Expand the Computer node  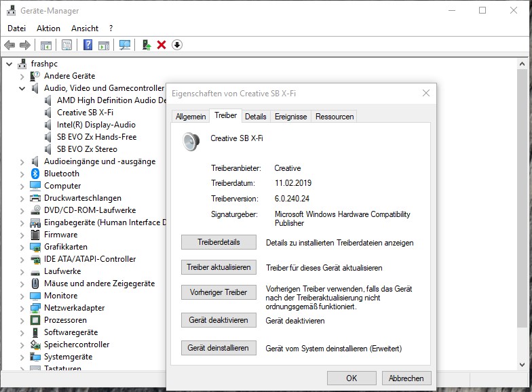pyautogui.click(x=22, y=186)
